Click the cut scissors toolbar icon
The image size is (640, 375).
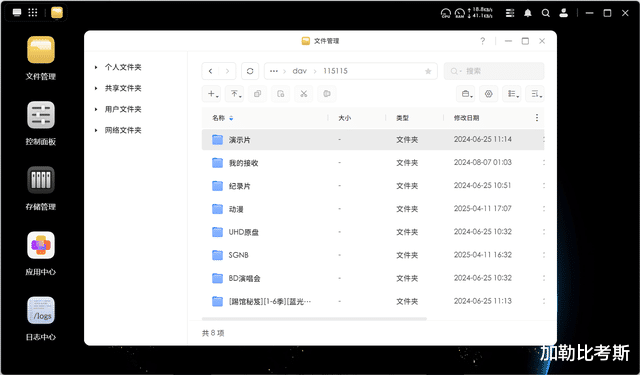[304, 94]
